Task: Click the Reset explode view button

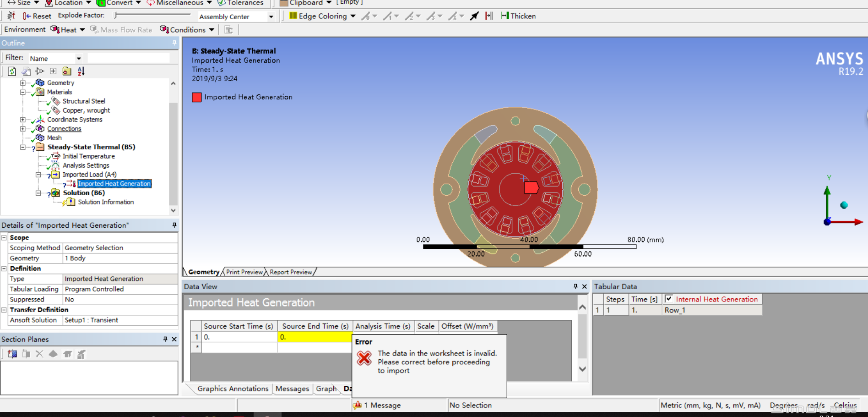Action: tap(37, 16)
